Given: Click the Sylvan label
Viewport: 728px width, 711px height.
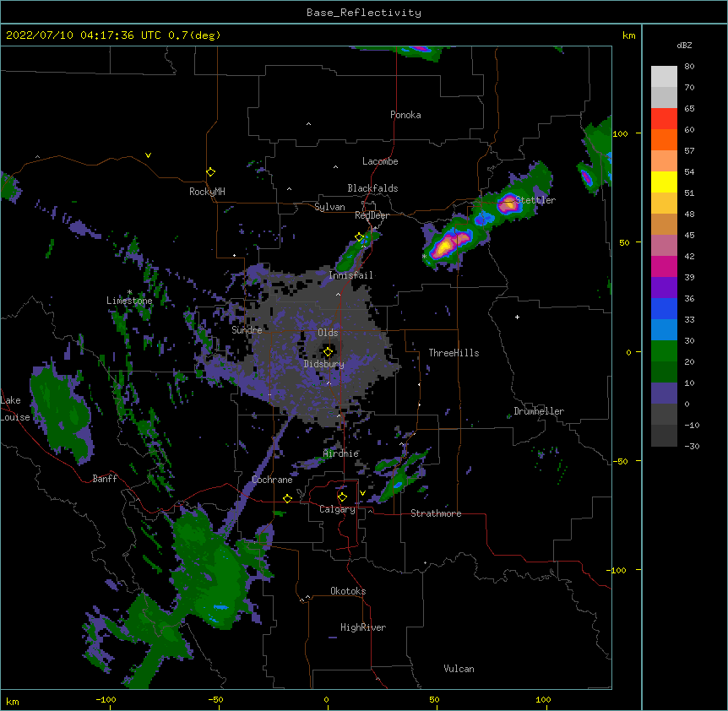Looking at the screenshot, I should pos(329,207).
